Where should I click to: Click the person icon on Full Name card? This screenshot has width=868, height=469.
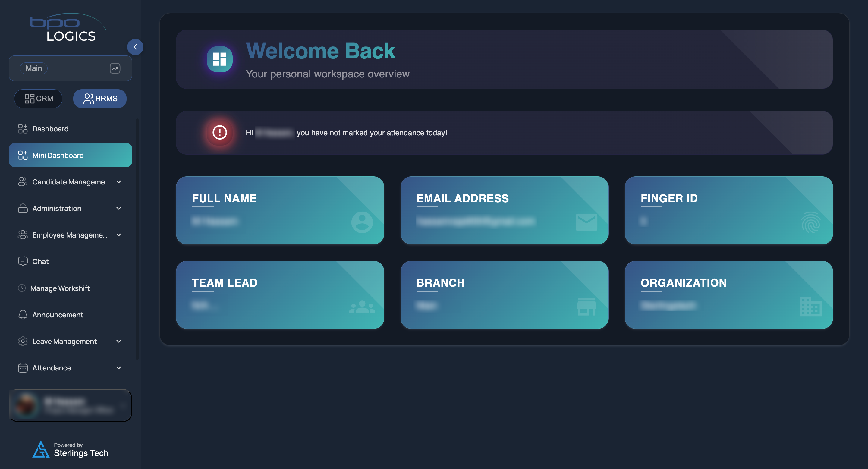(362, 222)
